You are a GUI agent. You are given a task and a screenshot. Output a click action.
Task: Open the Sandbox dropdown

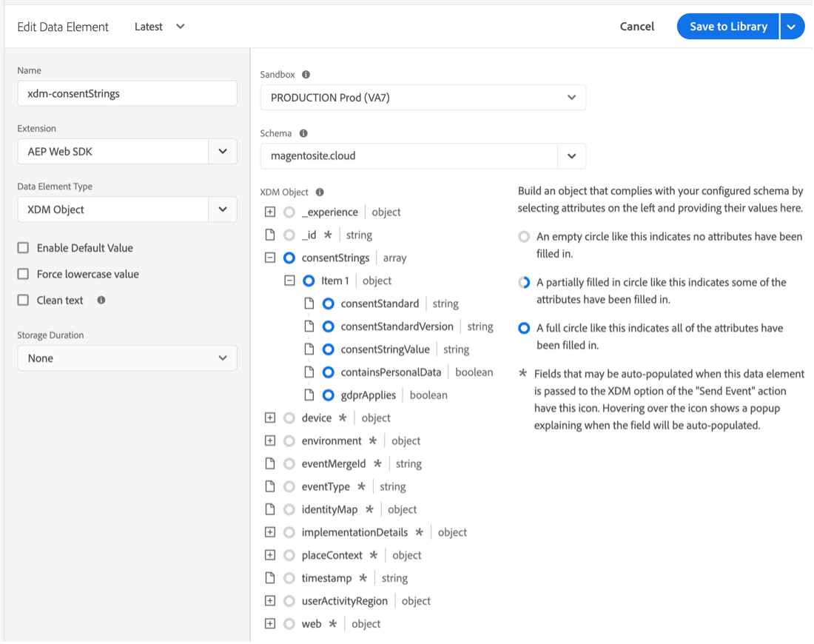coord(423,98)
